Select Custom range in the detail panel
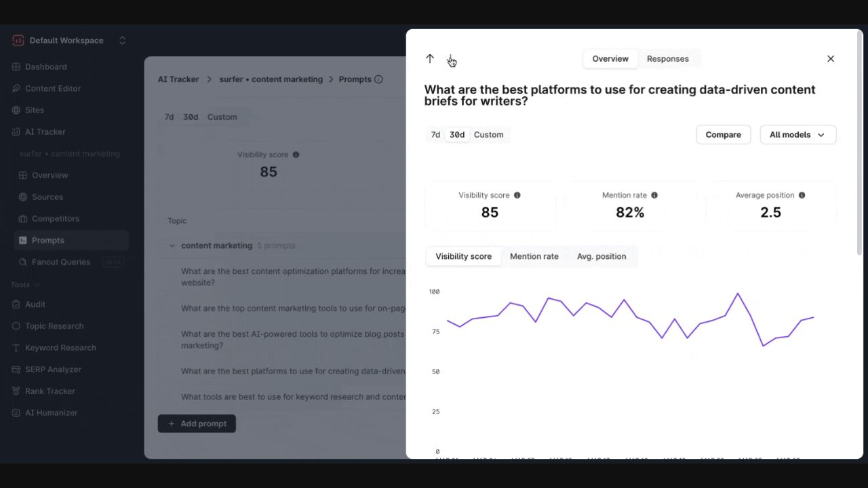This screenshot has width=868, height=488. click(x=489, y=135)
